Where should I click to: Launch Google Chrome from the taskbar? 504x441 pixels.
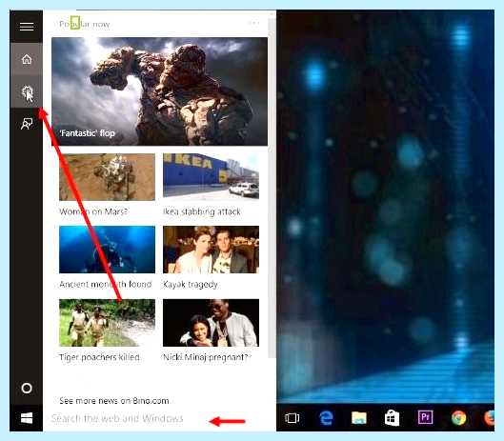click(x=458, y=418)
